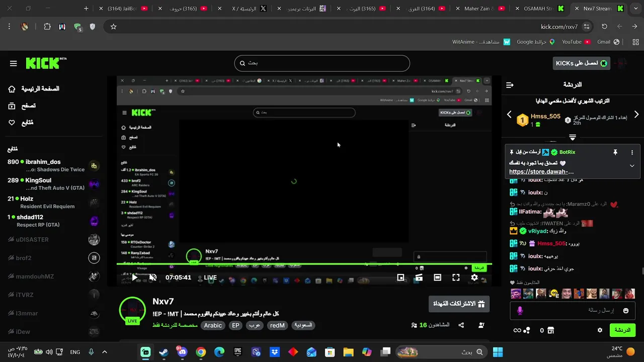Open Discord from the taskbar

tap(182, 352)
